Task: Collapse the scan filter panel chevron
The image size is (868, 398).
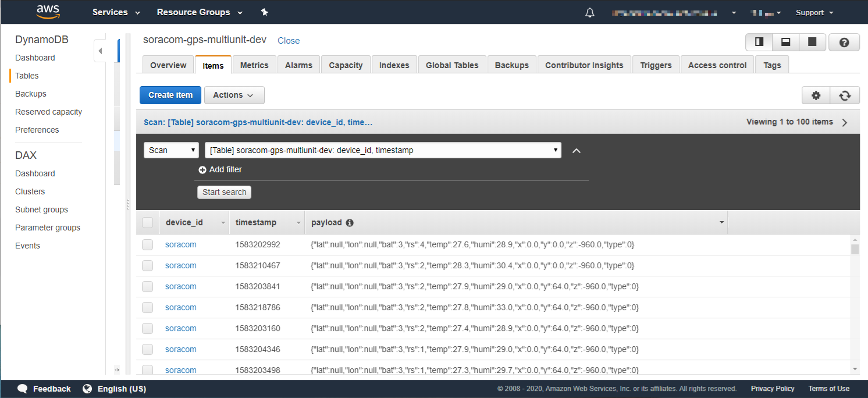Action: (x=577, y=151)
